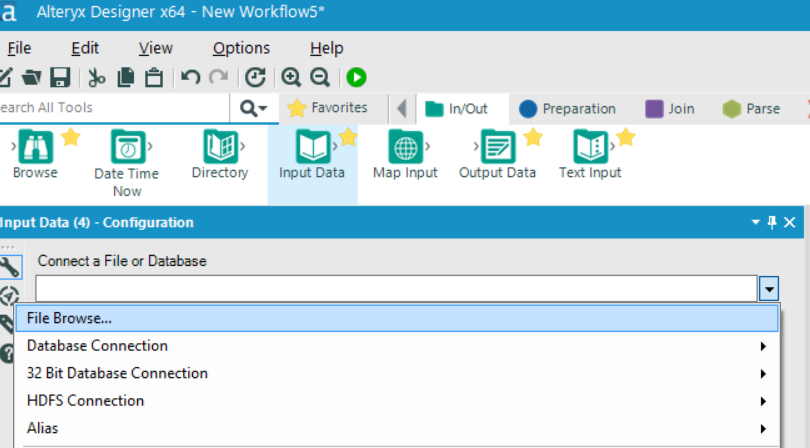Switch to the Preparation tool tab
Image resolution: width=810 pixels, height=448 pixels.
[x=567, y=109]
